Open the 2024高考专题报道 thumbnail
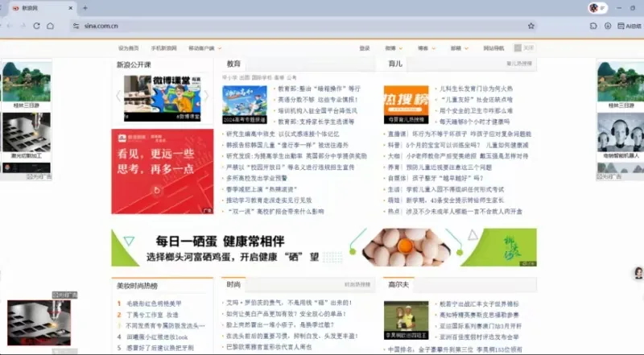644x355 pixels. (x=245, y=105)
